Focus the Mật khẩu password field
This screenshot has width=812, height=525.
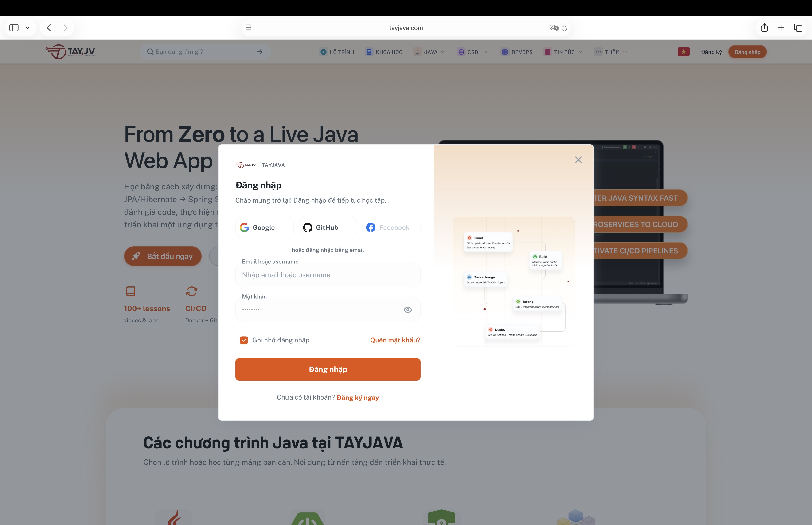pos(328,310)
